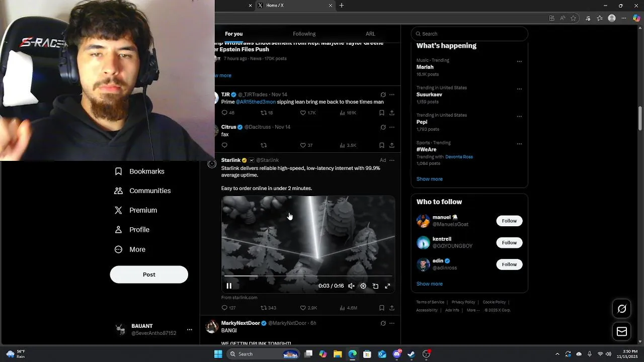The width and height of the screenshot is (644, 362).
Task: Switch to the ARL tab
Action: (x=370, y=34)
